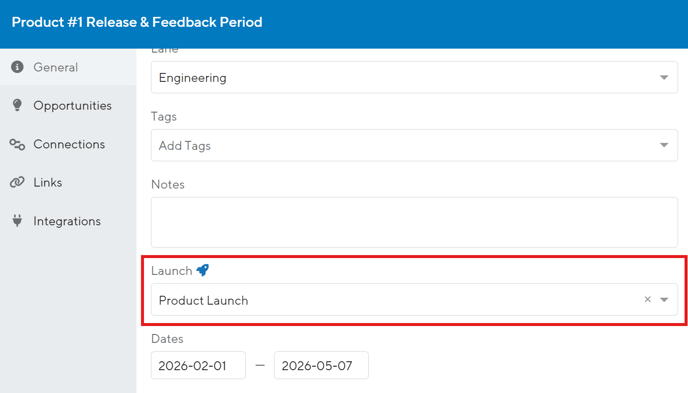Viewport: 688px width, 393px height.
Task: Expand the Lane dropdown arrow
Action: (664, 78)
